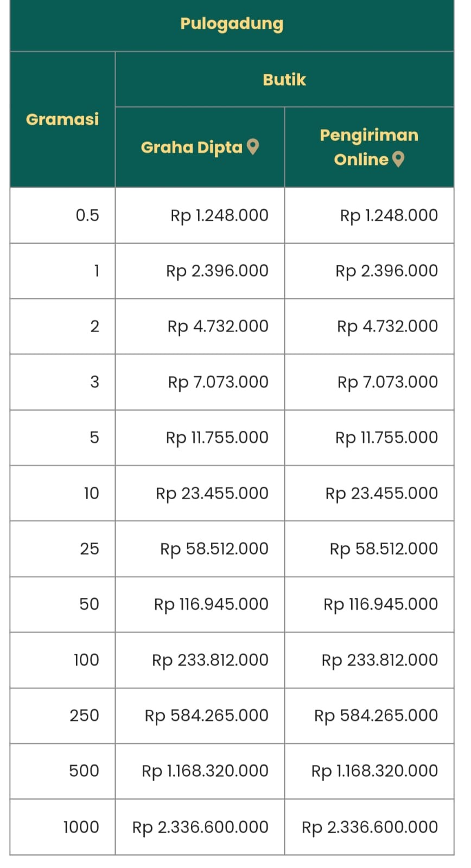
Task: Click the 10 gram Graha Dipta price
Action: (212, 493)
